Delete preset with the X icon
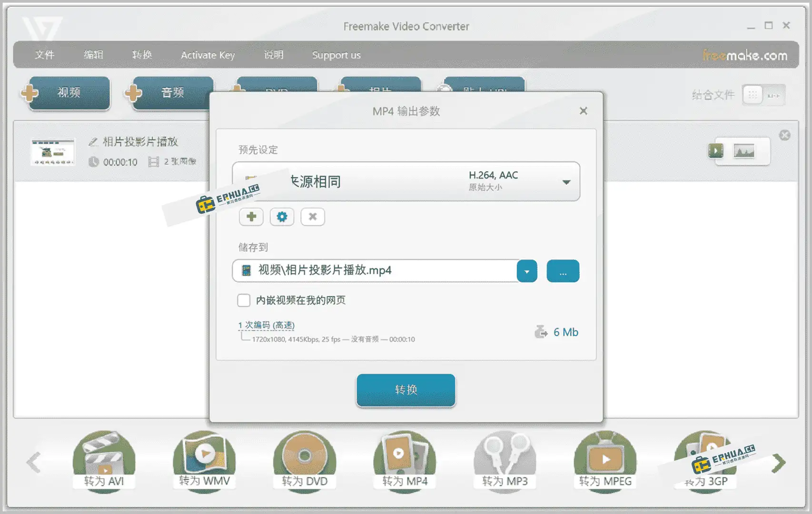 pyautogui.click(x=313, y=217)
